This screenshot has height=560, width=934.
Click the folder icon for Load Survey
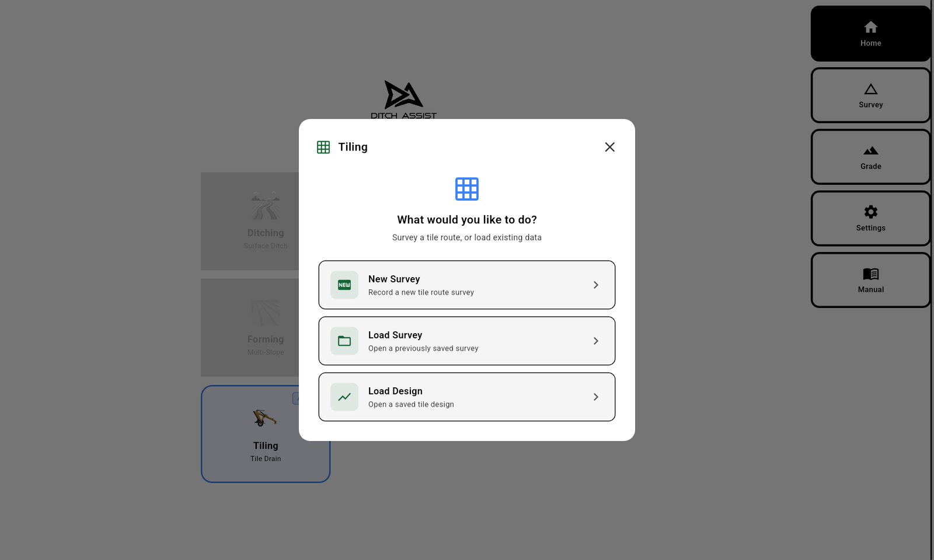coord(344,341)
